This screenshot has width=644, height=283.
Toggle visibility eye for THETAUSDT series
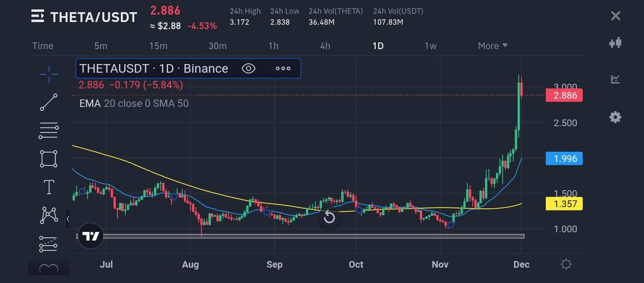[x=249, y=68]
